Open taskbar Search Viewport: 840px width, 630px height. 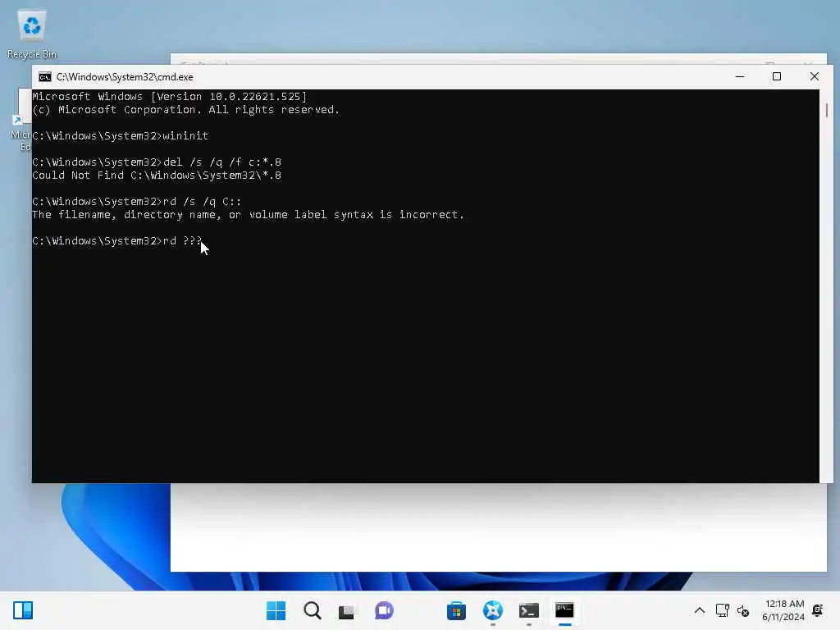coord(313,610)
